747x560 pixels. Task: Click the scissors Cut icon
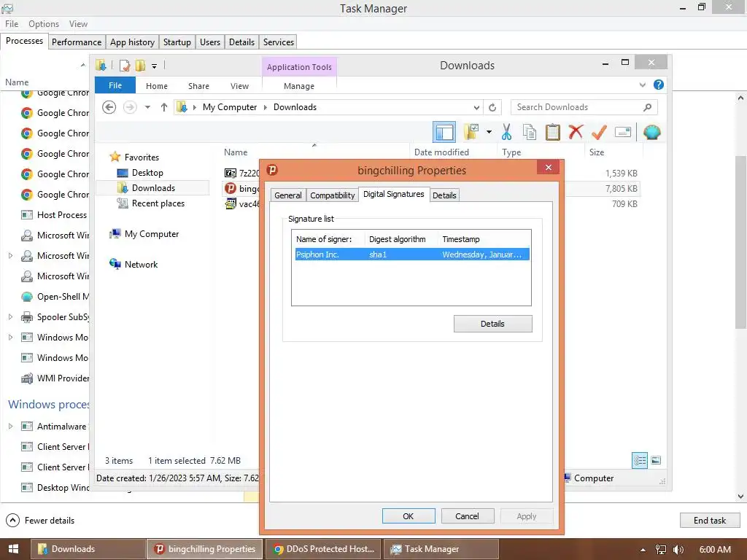click(x=506, y=132)
